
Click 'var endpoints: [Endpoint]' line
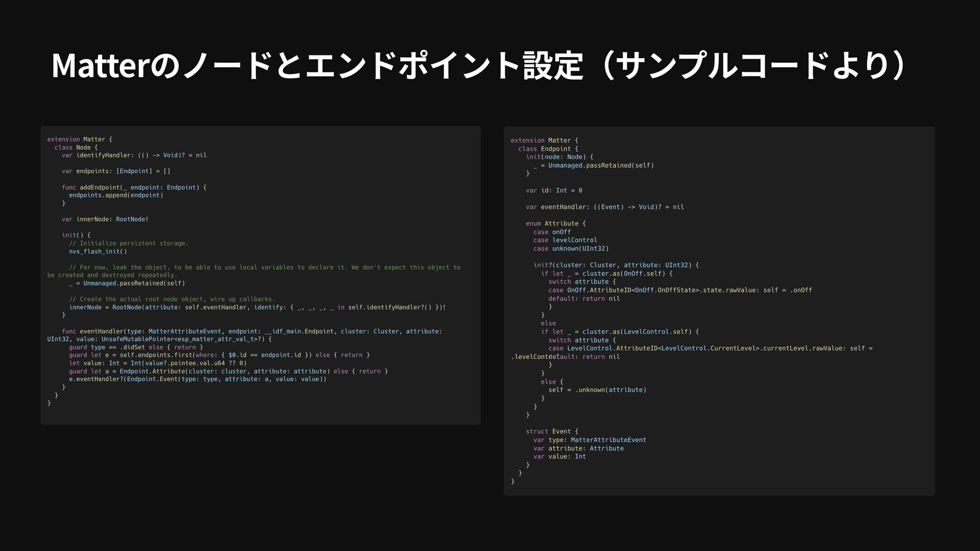(x=116, y=171)
